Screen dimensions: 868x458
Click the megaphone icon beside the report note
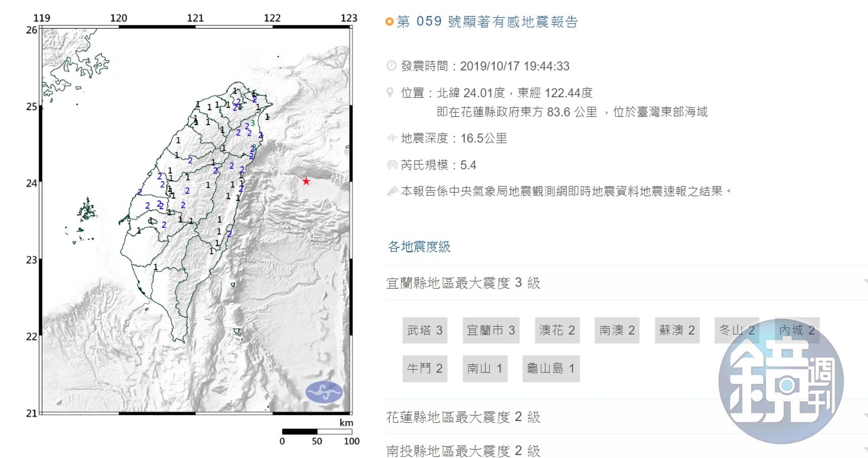tap(392, 191)
